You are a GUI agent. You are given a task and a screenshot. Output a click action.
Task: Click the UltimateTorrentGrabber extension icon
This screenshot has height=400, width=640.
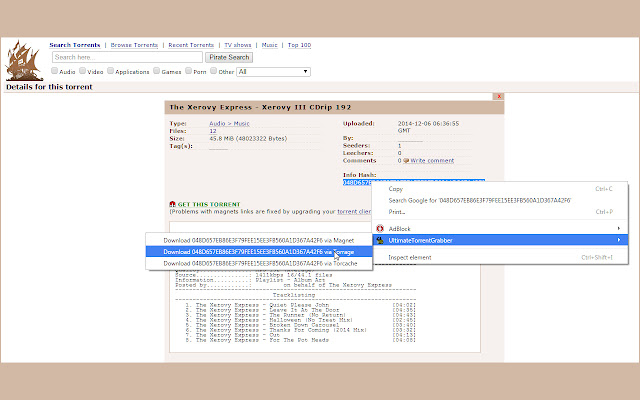point(380,240)
